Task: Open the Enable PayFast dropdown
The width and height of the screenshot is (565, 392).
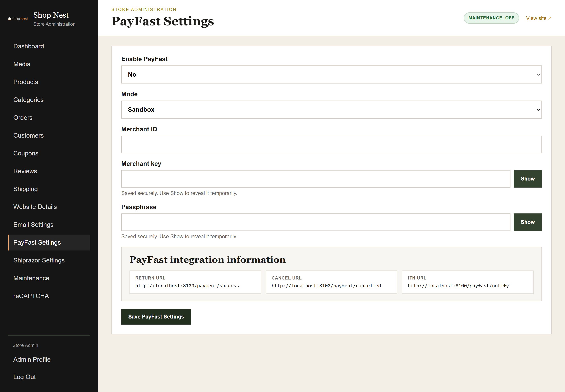Action: point(331,74)
